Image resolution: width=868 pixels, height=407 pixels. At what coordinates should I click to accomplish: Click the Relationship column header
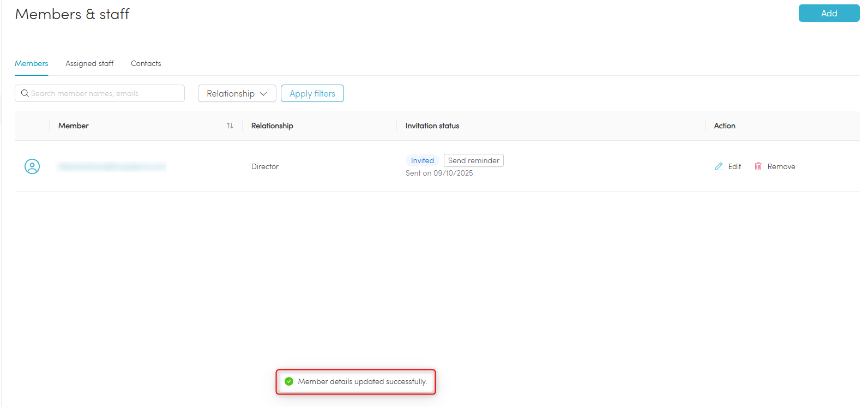pyautogui.click(x=272, y=125)
